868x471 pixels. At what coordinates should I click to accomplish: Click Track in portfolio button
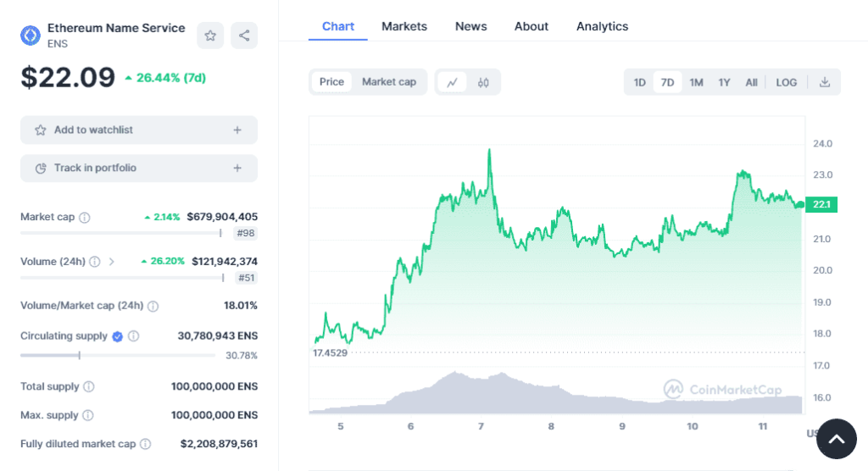click(x=139, y=169)
